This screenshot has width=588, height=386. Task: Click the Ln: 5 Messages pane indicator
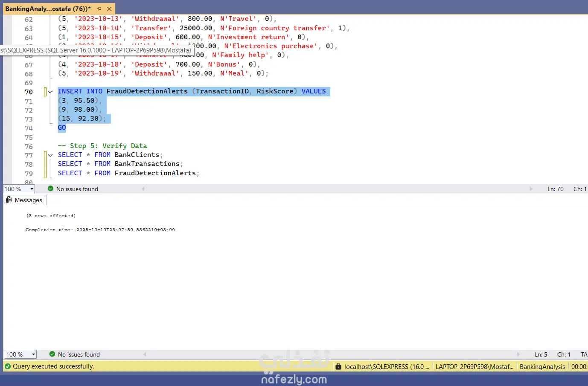click(x=541, y=354)
